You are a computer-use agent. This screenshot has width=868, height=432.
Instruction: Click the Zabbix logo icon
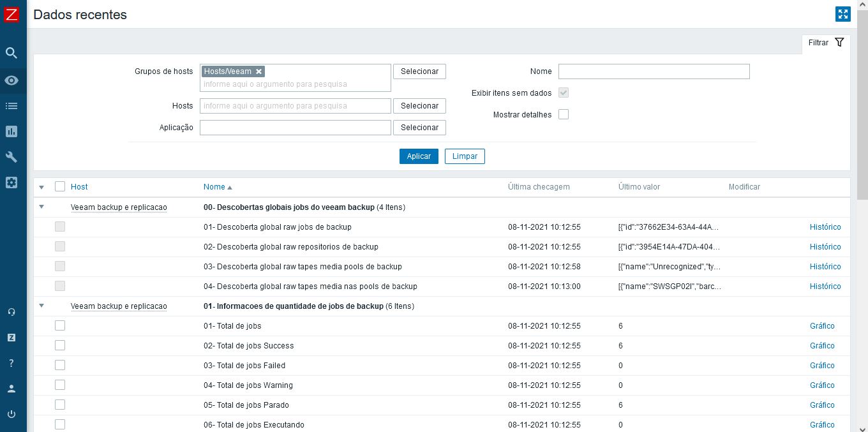point(11,14)
